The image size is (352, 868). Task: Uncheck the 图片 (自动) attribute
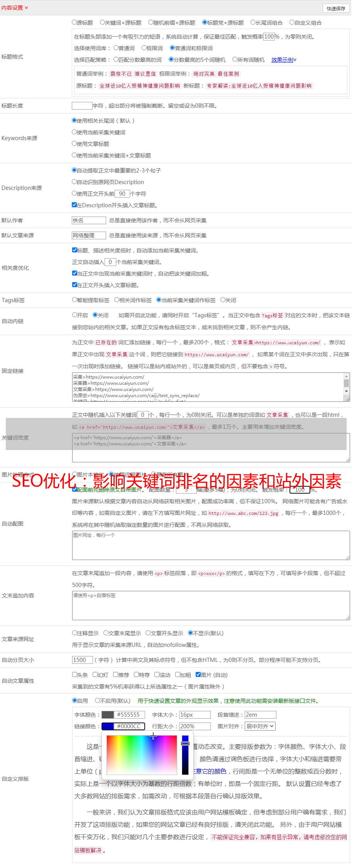pos(198,675)
